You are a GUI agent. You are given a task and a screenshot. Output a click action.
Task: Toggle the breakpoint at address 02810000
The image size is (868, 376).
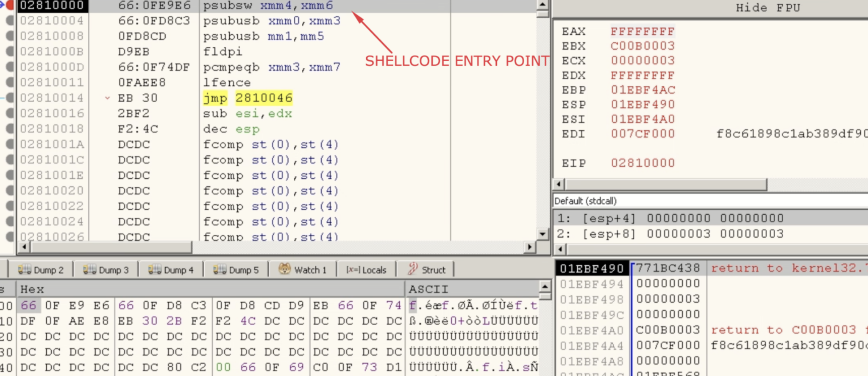[10, 6]
